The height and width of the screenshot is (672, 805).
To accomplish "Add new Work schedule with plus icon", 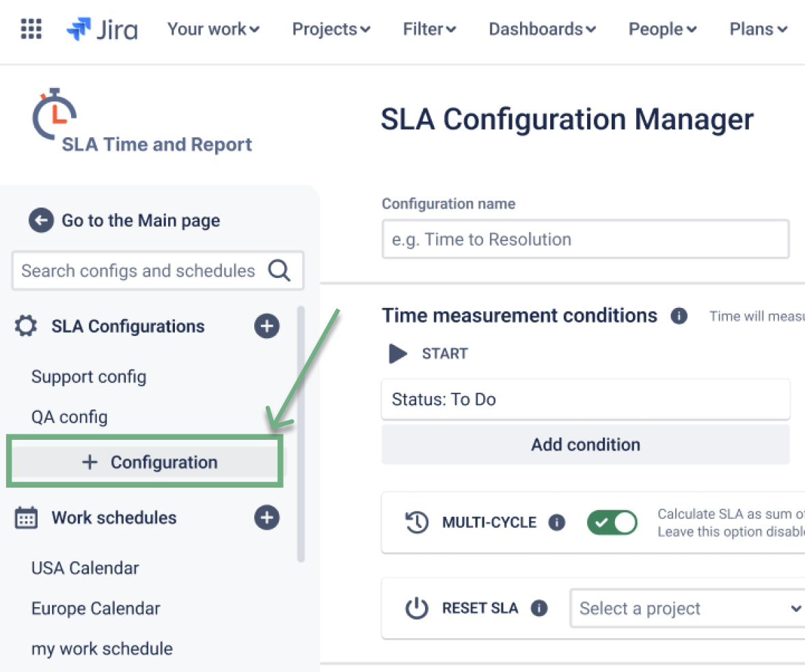I will pyautogui.click(x=267, y=518).
